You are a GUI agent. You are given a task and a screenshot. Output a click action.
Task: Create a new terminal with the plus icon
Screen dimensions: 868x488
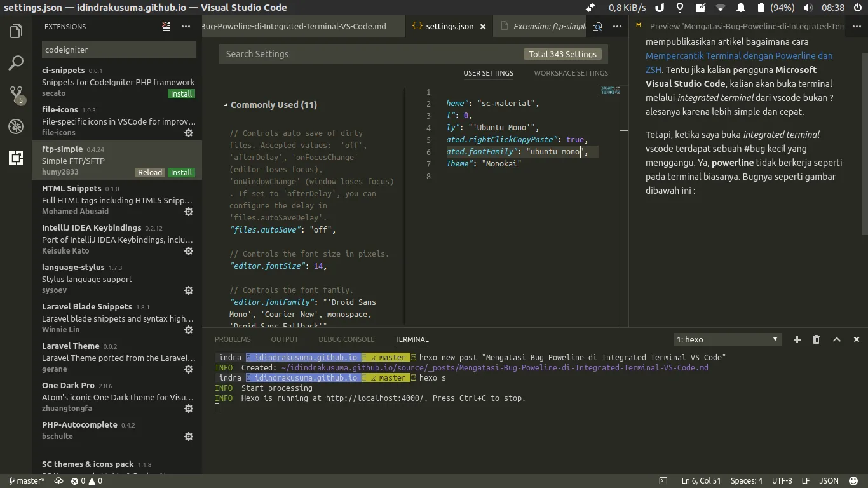tap(797, 339)
